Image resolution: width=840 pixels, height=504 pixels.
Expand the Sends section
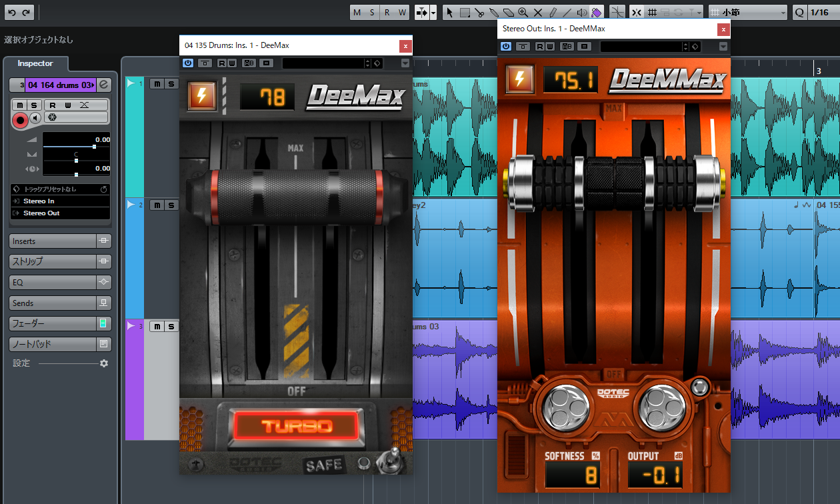[x=53, y=303]
